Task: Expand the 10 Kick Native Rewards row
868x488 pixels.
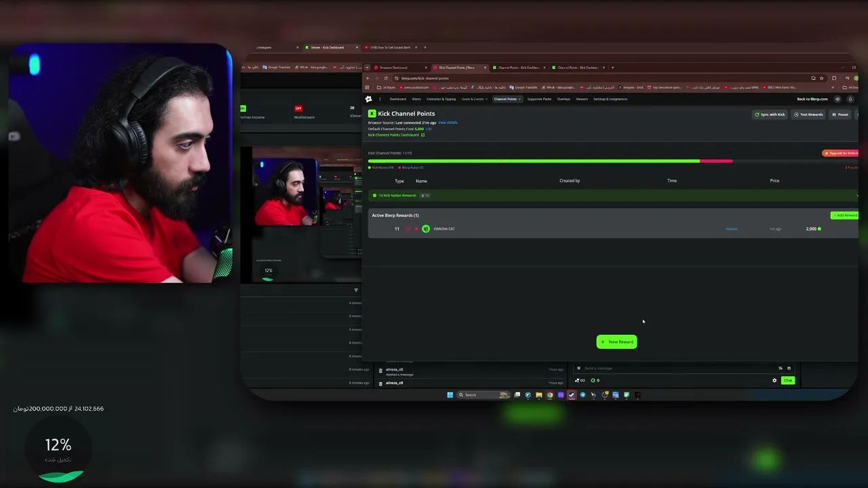Action: (x=614, y=195)
